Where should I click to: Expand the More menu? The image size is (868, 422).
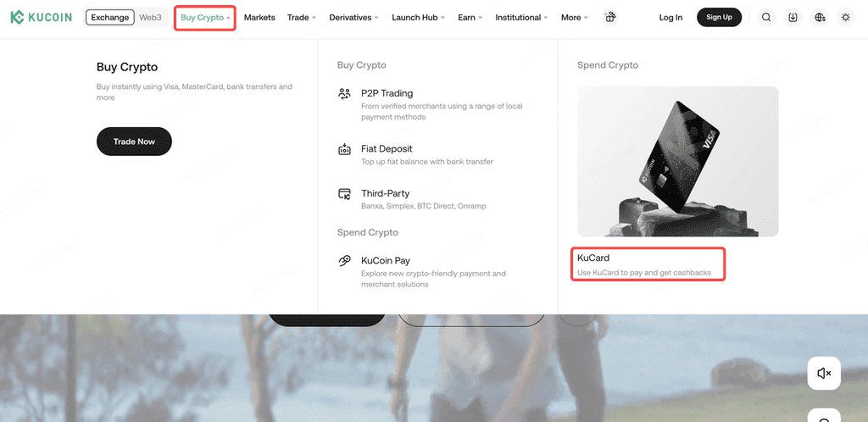pyautogui.click(x=575, y=17)
